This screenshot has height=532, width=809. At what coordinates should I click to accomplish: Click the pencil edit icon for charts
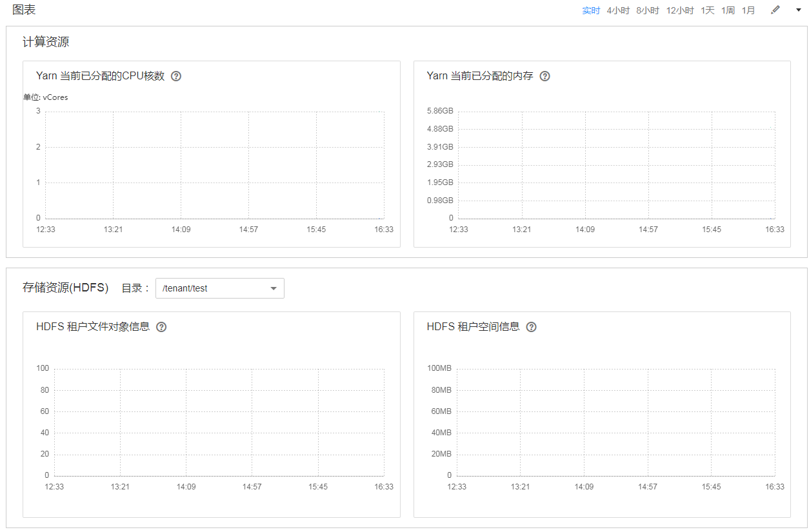pos(775,10)
